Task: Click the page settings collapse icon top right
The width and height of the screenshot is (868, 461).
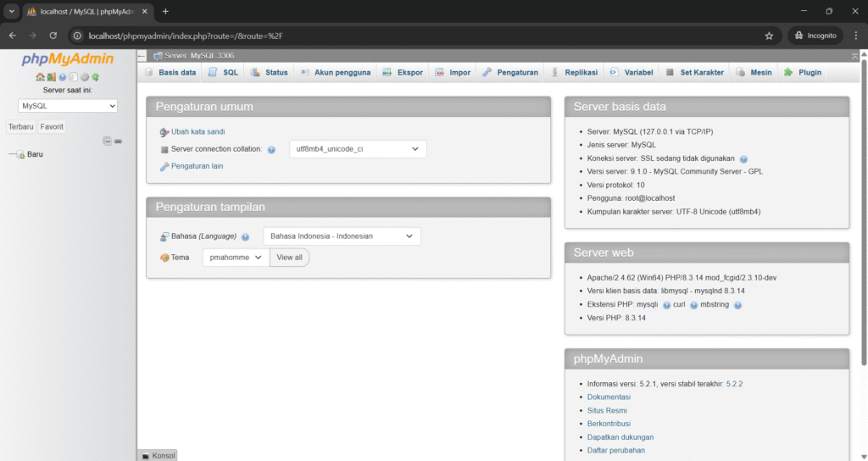Action: click(x=854, y=56)
